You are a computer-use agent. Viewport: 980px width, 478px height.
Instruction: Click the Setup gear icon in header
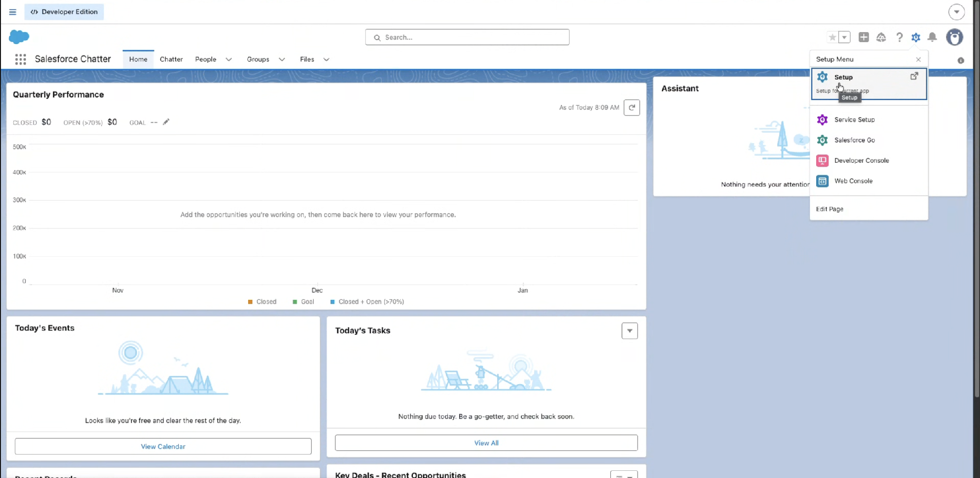[916, 37]
